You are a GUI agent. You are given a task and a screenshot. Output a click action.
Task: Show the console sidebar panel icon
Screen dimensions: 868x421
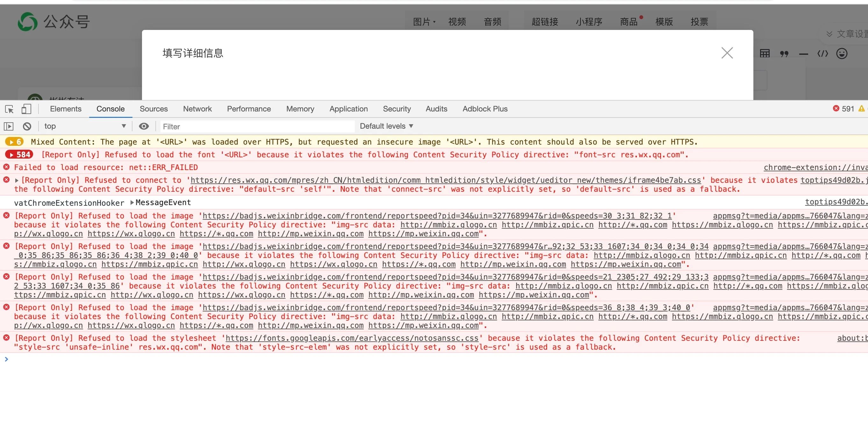[8, 126]
